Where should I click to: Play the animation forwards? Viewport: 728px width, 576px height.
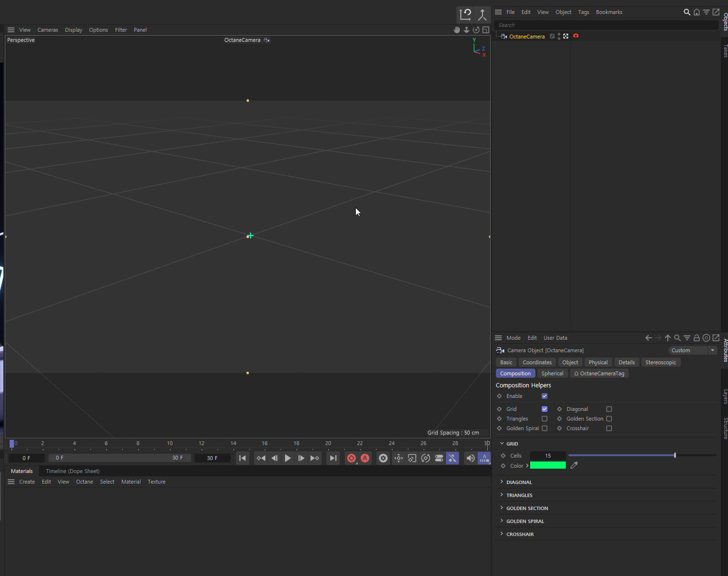coord(287,458)
